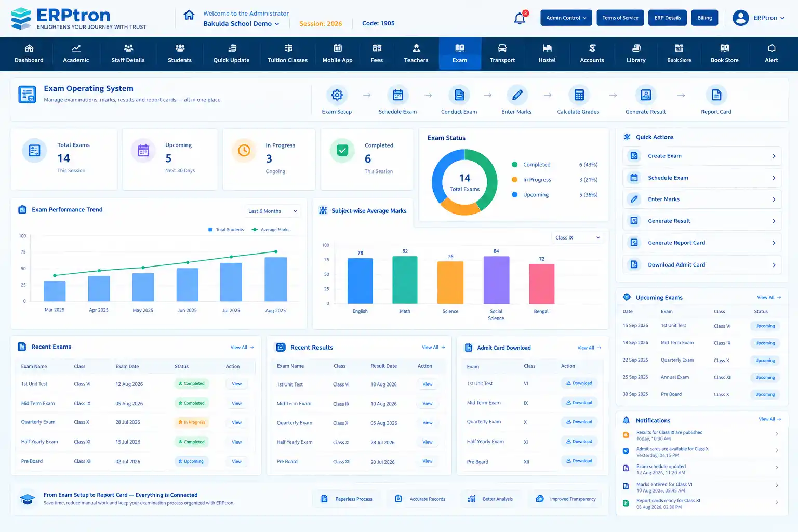This screenshot has height=532, width=798.
Task: Click the Upcoming blue legend dot
Action: pyautogui.click(x=514, y=195)
